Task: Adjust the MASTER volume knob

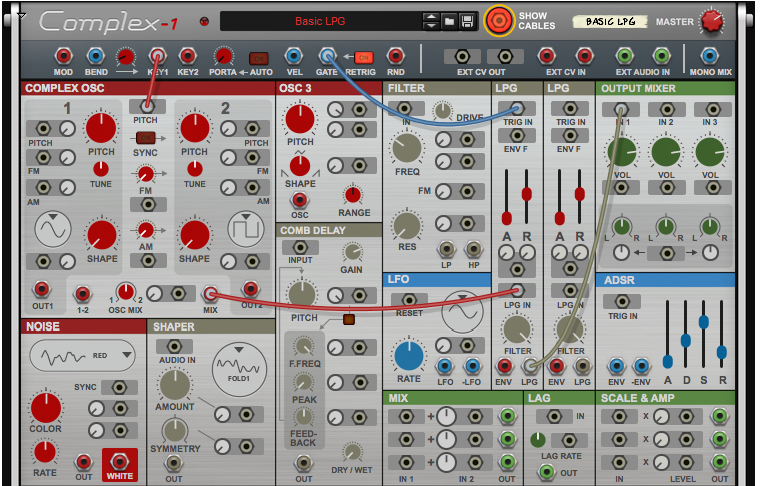Action: click(712, 21)
